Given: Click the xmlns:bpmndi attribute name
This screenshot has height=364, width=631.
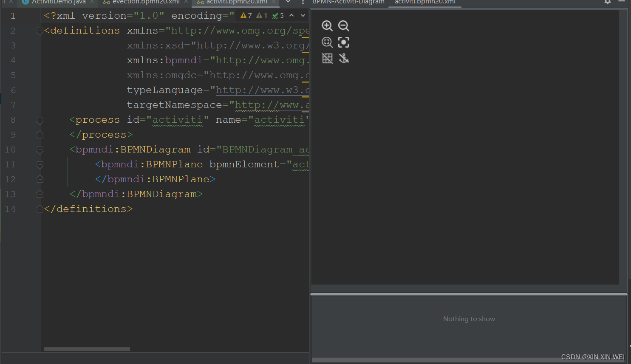Looking at the screenshot, I should click(x=165, y=60).
